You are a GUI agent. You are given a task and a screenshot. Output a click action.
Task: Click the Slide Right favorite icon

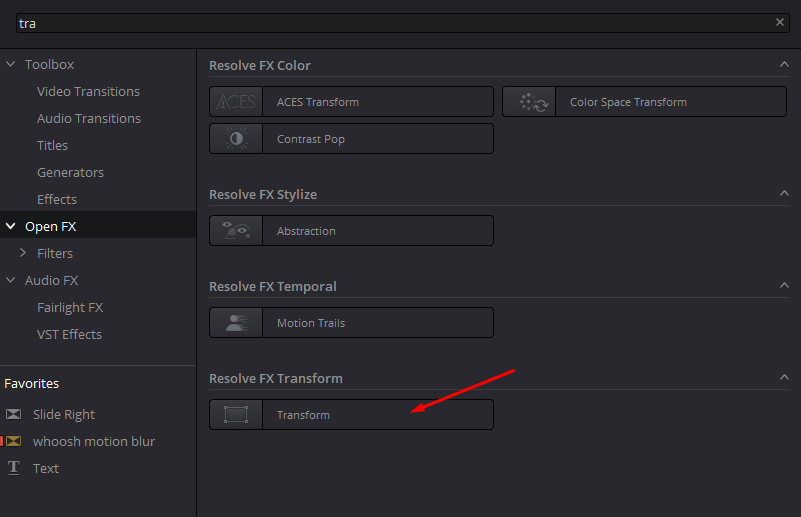coord(13,415)
